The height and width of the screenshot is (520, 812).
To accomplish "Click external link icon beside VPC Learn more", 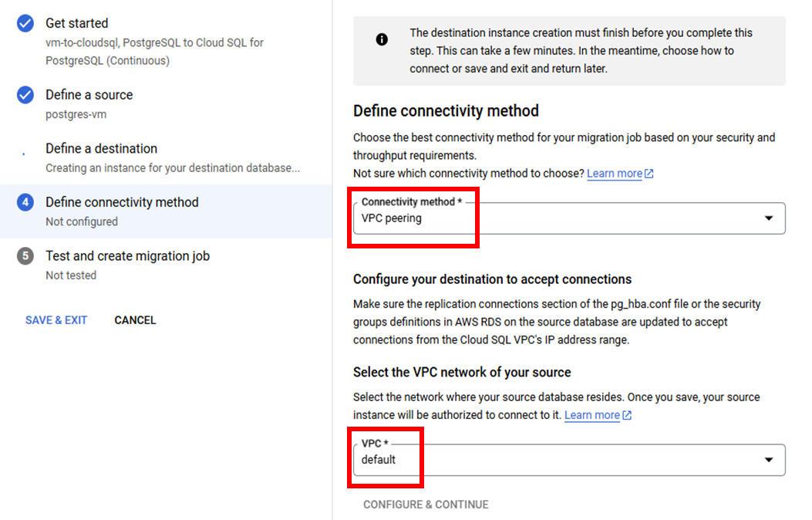I will point(627,415).
